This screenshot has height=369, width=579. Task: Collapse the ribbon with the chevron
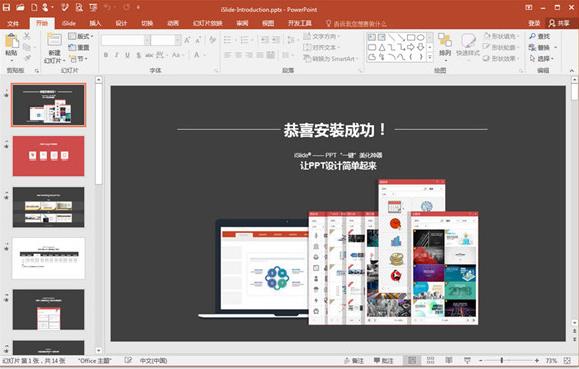[572, 70]
